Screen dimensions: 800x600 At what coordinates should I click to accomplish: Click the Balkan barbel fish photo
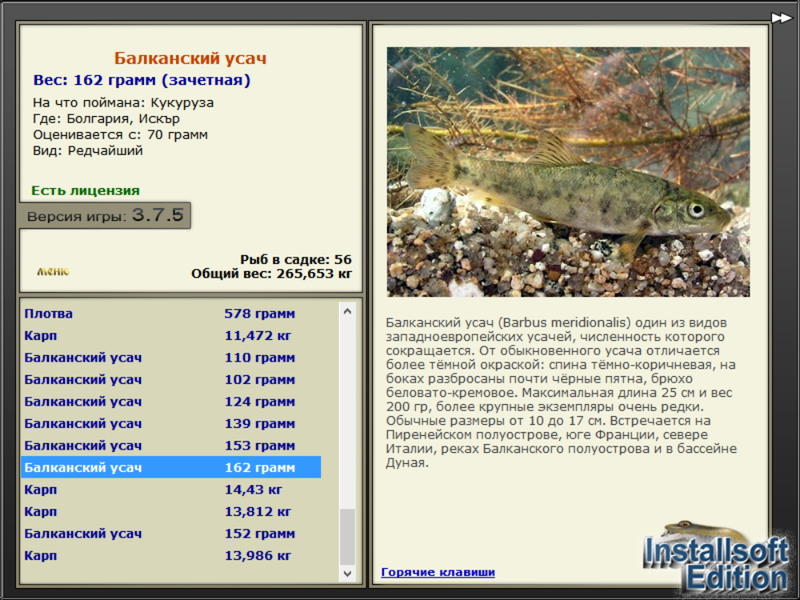tap(568, 172)
